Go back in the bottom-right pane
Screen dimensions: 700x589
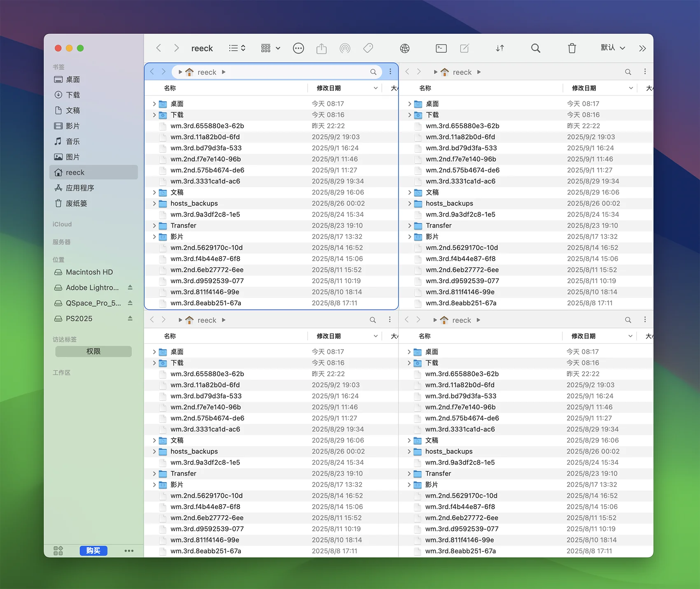tap(407, 320)
